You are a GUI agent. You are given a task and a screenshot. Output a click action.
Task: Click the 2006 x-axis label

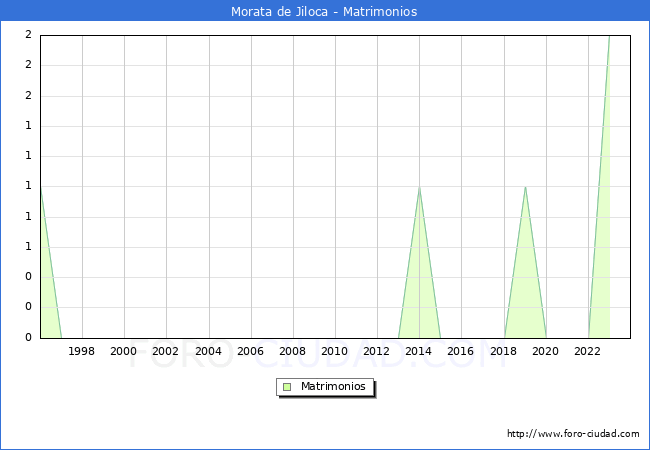(250, 351)
